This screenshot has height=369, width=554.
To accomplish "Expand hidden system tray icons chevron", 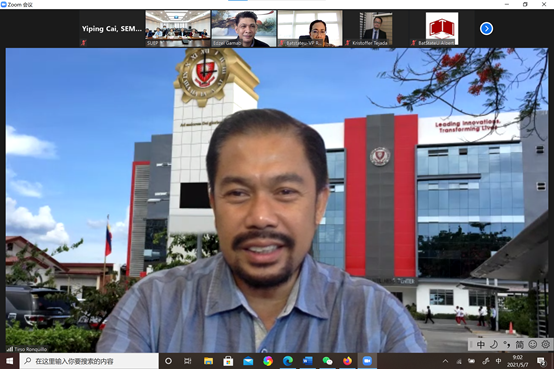I will pyautogui.click(x=446, y=361).
